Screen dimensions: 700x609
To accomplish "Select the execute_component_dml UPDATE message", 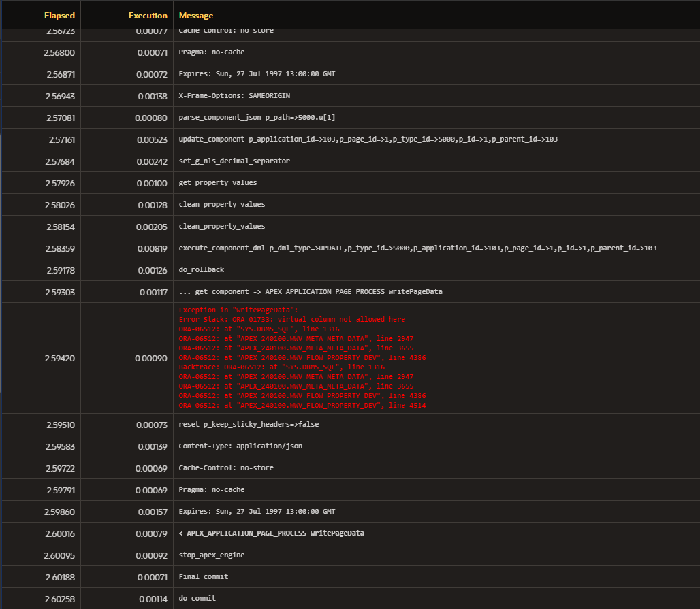I will (417, 248).
